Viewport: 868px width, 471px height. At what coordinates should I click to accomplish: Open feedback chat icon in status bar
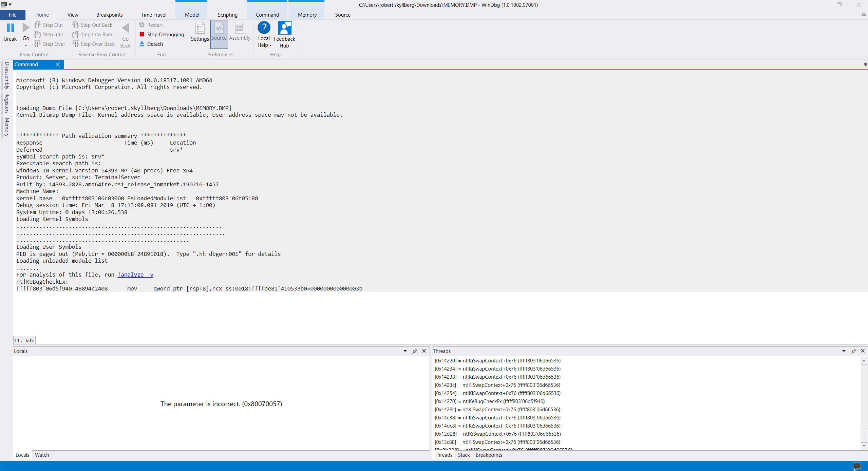coord(857,466)
